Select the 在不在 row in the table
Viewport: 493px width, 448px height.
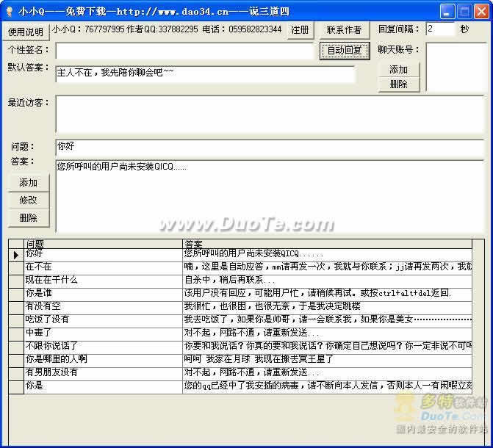(103, 267)
